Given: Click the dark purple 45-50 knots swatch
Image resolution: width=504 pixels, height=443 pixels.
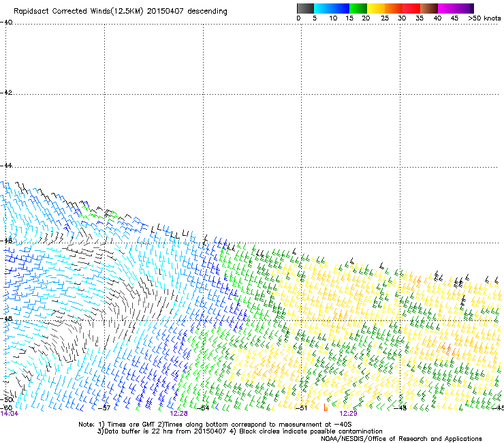Looking at the screenshot, I should click(x=464, y=8).
